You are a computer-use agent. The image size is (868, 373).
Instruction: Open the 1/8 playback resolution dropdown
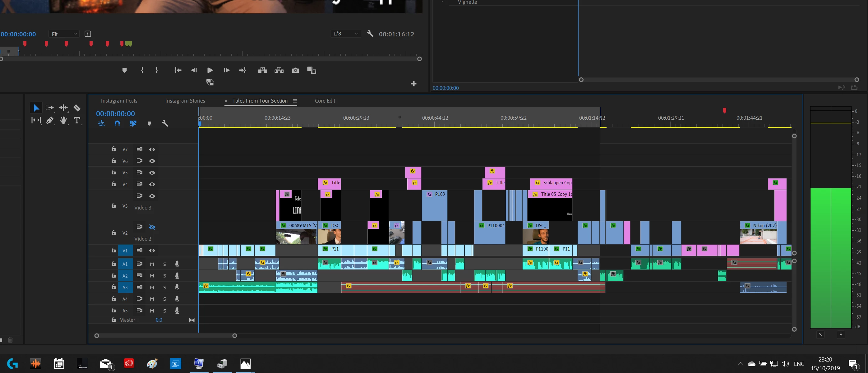click(x=345, y=34)
